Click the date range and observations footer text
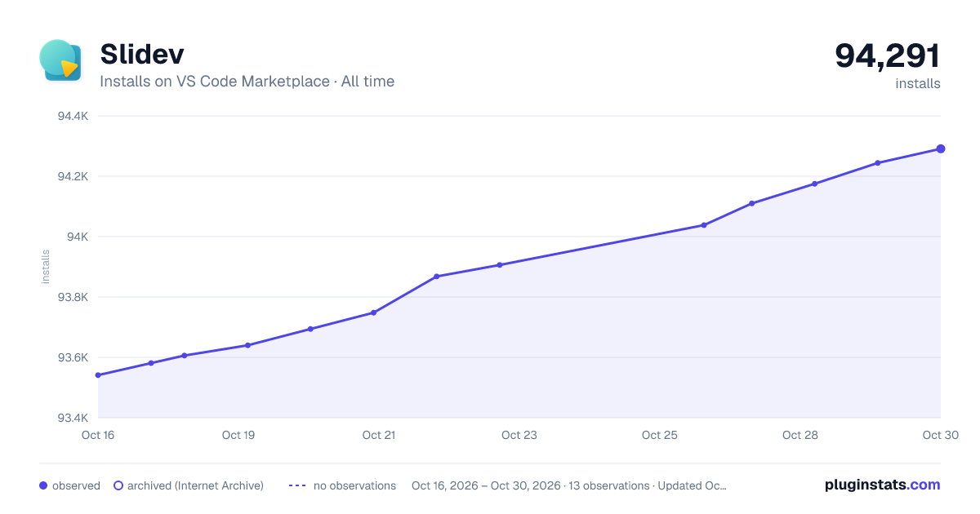Image resolution: width=980 pixels, height=514 pixels. pyautogui.click(x=569, y=485)
